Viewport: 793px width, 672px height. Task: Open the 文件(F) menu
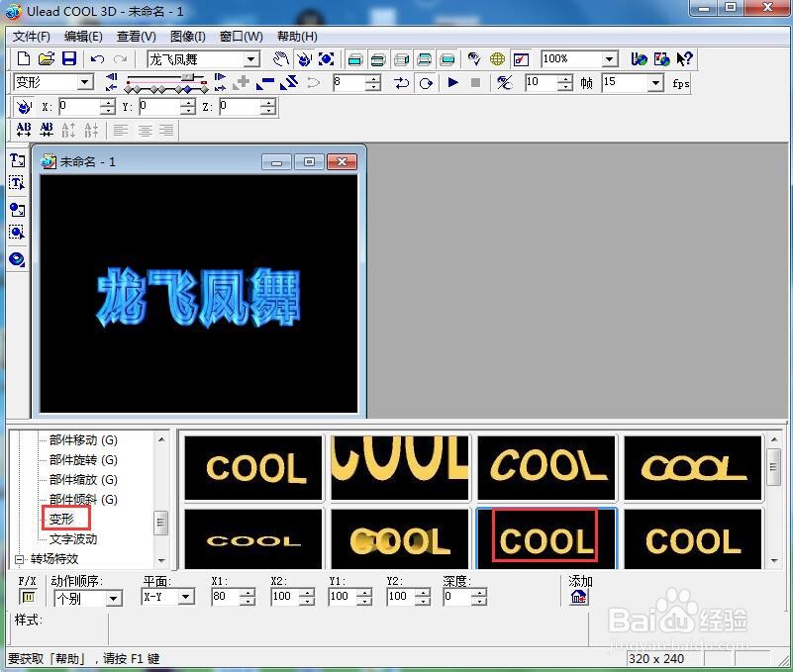(32, 37)
